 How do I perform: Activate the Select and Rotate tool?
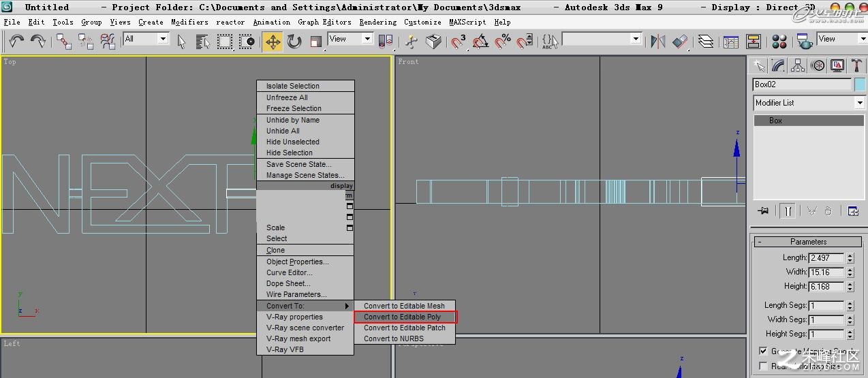[294, 42]
